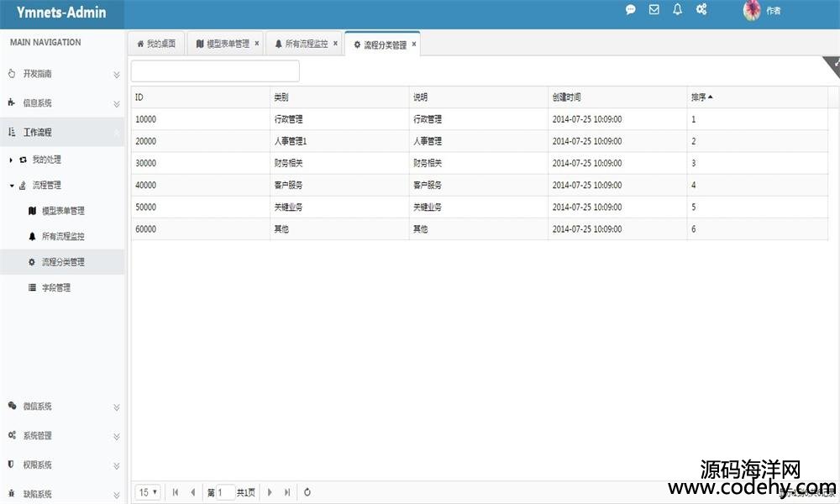Open the page size dropdown showing 15
The height and width of the screenshot is (504, 840).
point(149,492)
